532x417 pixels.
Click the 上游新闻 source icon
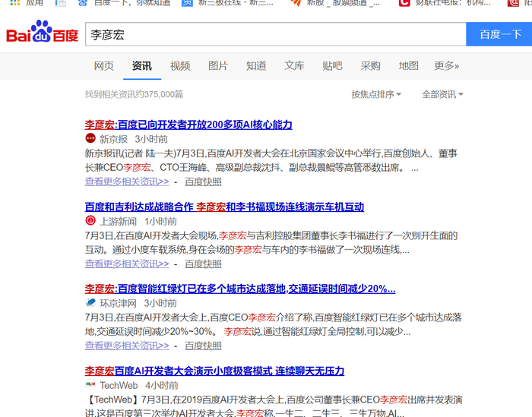(x=90, y=221)
